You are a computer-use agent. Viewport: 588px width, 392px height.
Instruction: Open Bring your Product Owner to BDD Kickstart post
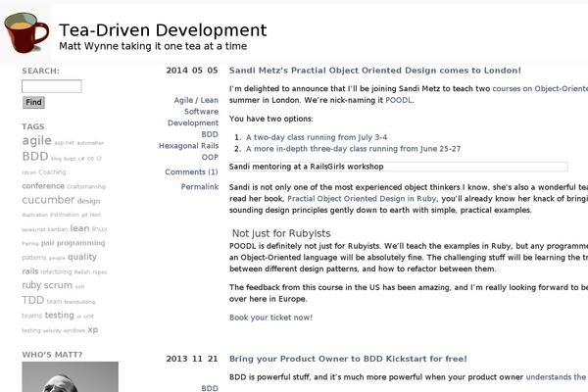[x=348, y=359]
